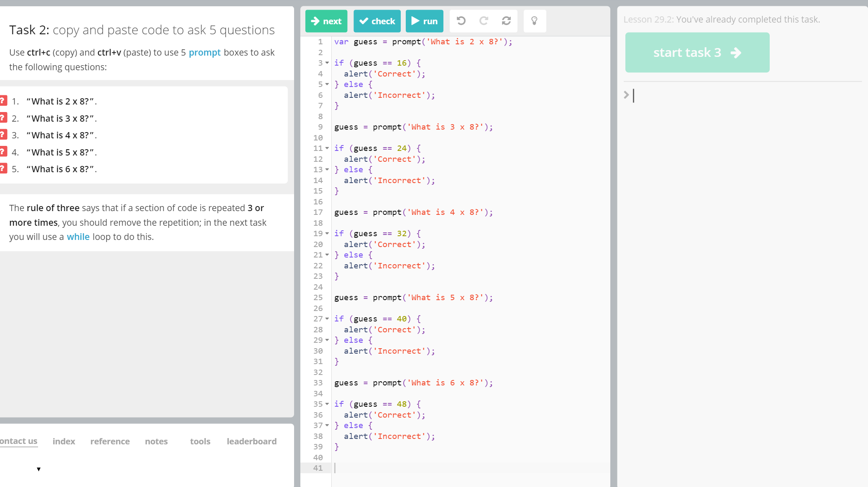Click the red question mark beside question 3
This screenshot has width=868, height=487.
pos(3,135)
